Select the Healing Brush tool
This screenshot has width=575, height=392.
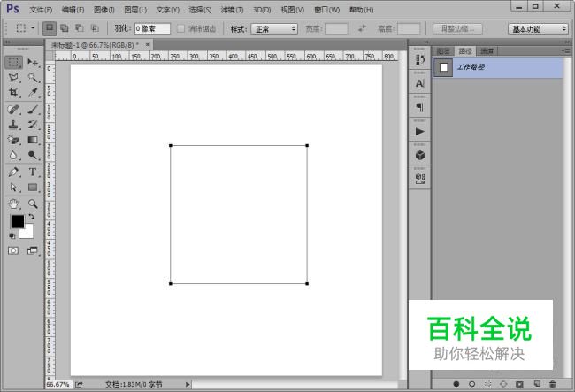coord(13,109)
